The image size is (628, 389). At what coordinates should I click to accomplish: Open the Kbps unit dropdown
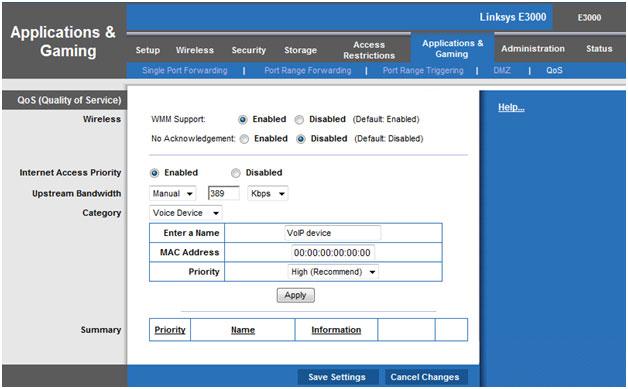pos(268,193)
